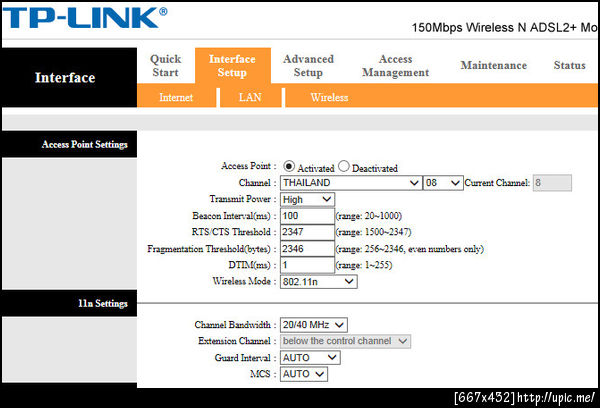Go to the Access Management tab
The image size is (600, 408).
click(x=395, y=65)
